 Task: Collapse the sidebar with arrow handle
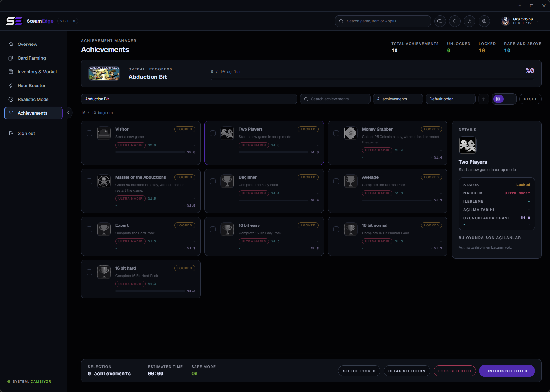click(68, 113)
